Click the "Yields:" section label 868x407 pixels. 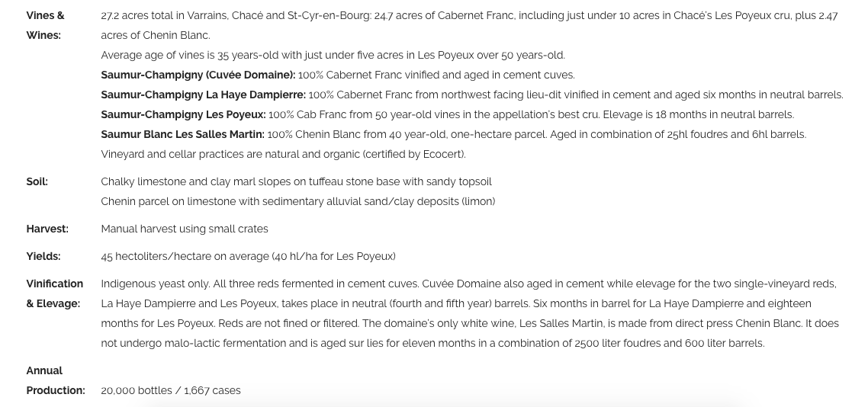click(x=43, y=256)
